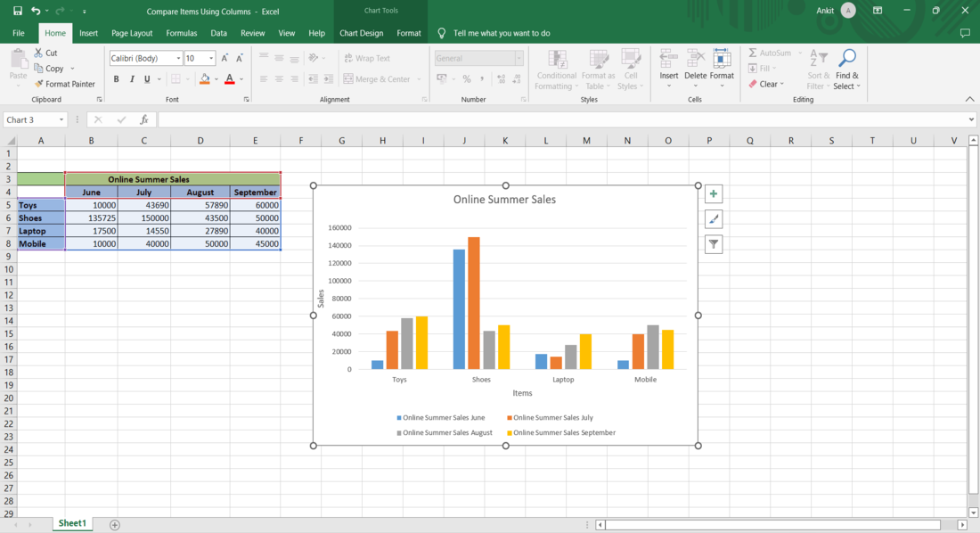Click the red Font Color button
The height and width of the screenshot is (533, 980).
[x=229, y=79]
